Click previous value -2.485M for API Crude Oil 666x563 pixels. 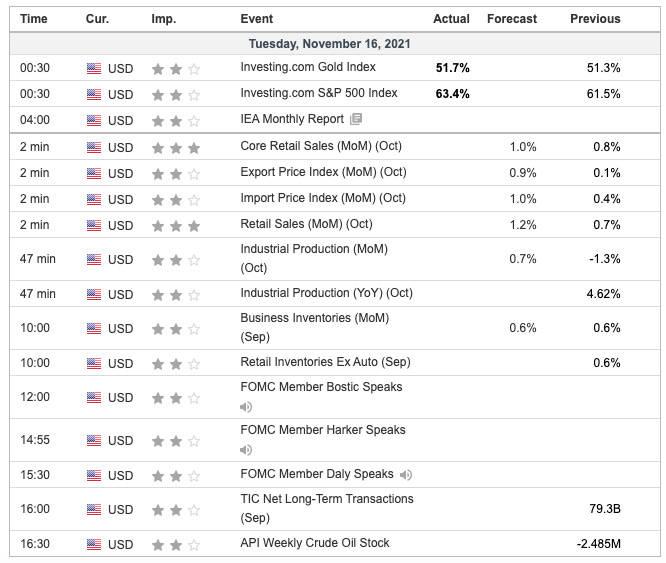(598, 543)
